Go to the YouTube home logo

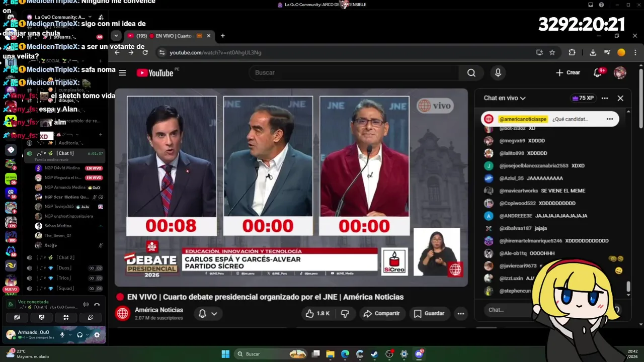[x=155, y=73]
